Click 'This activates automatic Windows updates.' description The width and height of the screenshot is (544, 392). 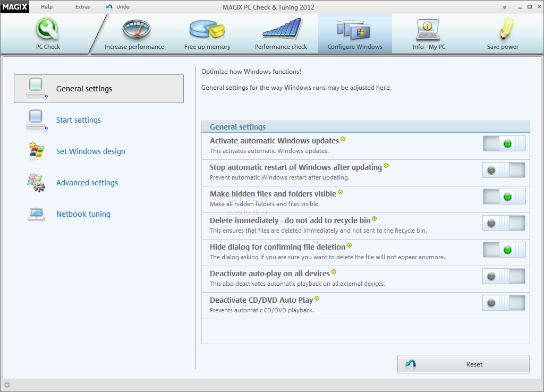tap(269, 151)
